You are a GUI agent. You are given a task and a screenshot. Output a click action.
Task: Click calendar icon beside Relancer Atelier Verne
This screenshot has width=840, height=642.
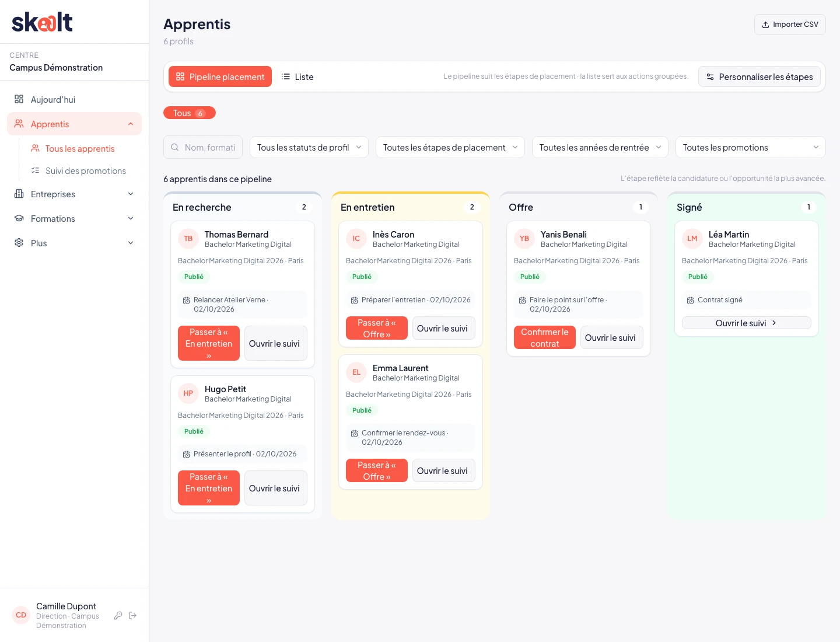point(187,301)
